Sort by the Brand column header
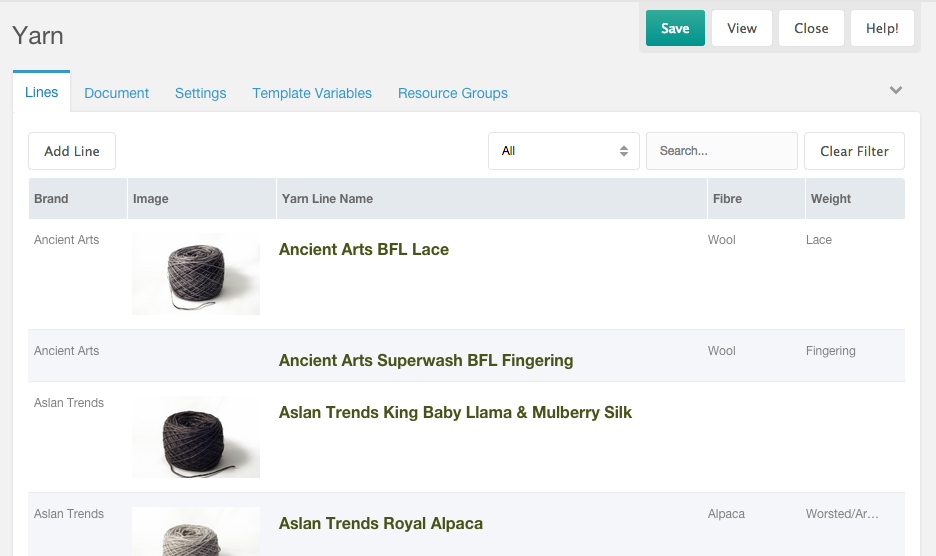Screen dimensions: 936x556 pyautogui.click(x=78, y=199)
